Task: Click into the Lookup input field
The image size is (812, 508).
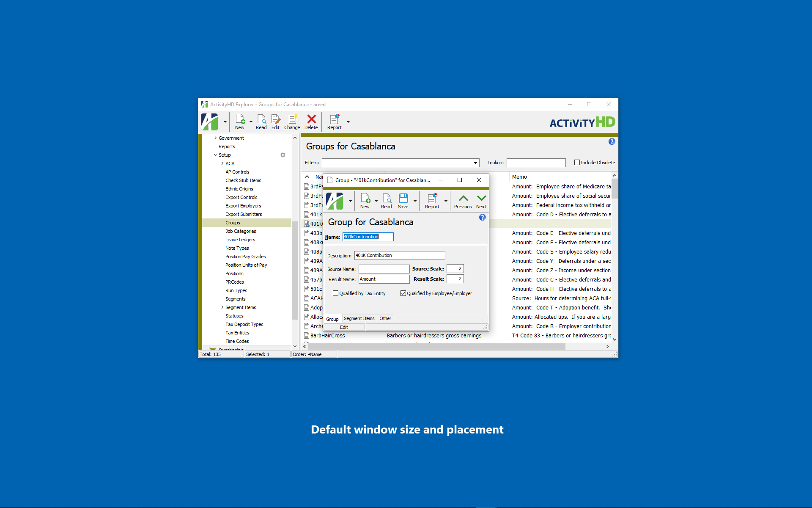Action: coord(536,163)
